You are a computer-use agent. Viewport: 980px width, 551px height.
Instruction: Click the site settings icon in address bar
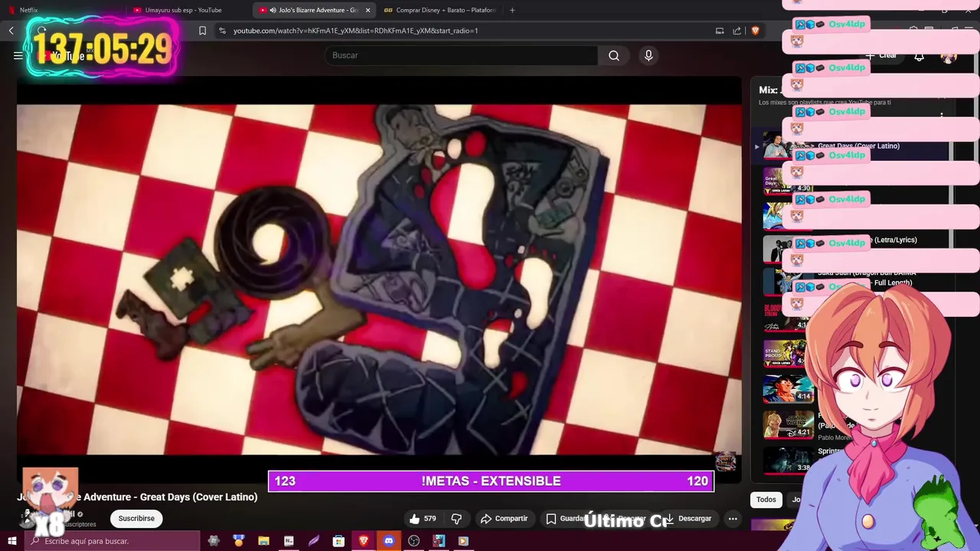222,31
